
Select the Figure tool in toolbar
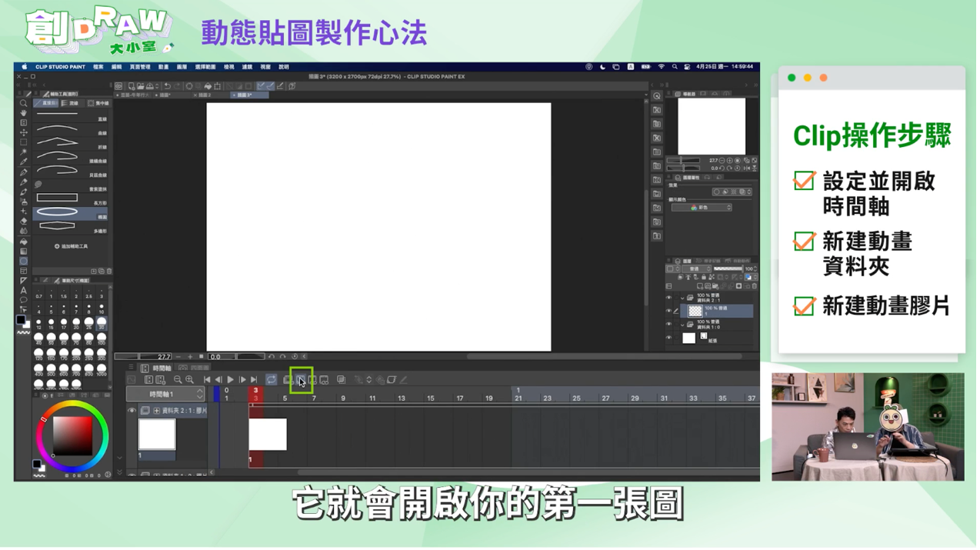click(24, 261)
